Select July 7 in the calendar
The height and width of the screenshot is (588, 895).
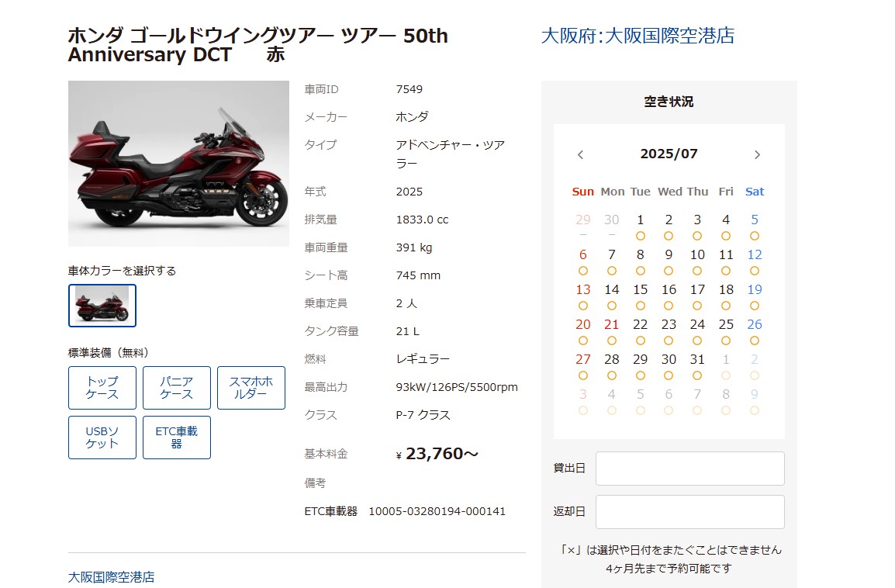(x=612, y=261)
